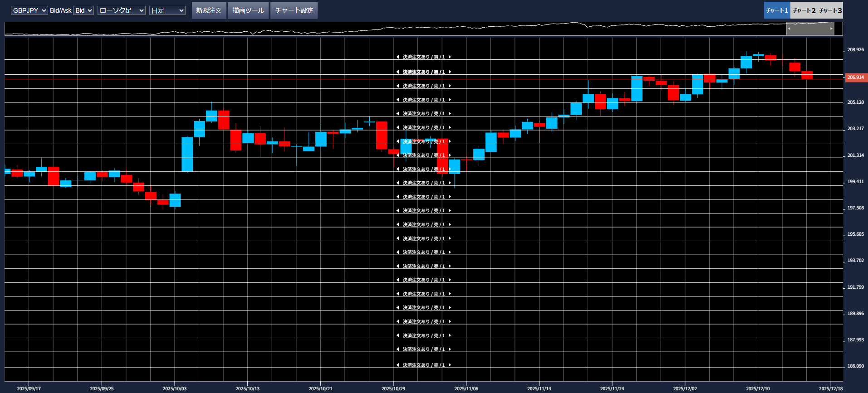Switch to the チャート2 tab
Viewport: 868px width, 393px height.
(804, 10)
